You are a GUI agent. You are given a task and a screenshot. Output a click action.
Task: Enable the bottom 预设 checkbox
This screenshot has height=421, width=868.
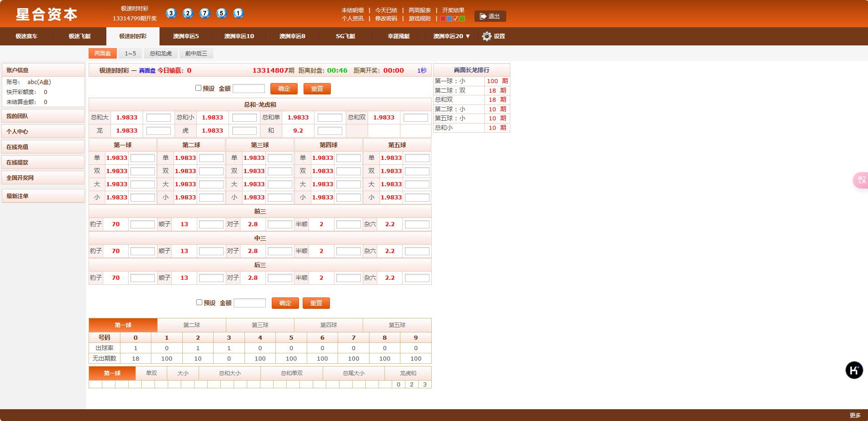click(199, 302)
